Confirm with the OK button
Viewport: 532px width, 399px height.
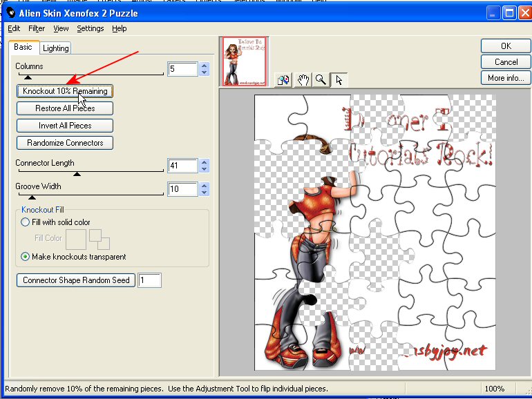pyautogui.click(x=506, y=46)
